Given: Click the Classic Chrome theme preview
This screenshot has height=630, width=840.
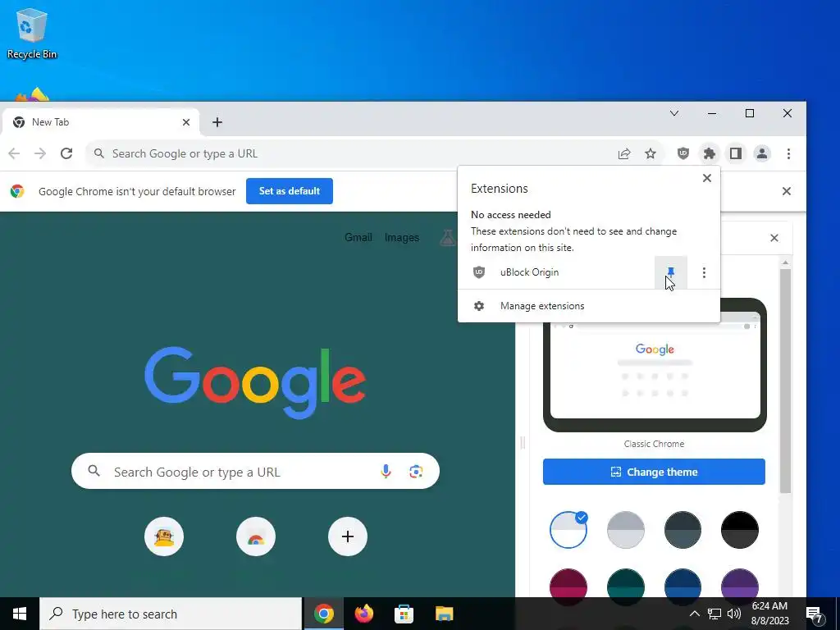Looking at the screenshot, I should point(655,365).
